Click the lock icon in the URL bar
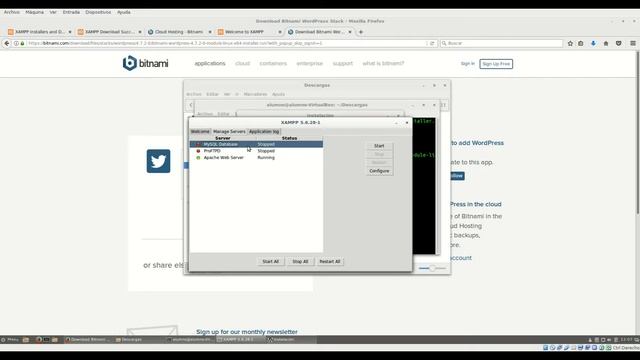 pos(22,43)
